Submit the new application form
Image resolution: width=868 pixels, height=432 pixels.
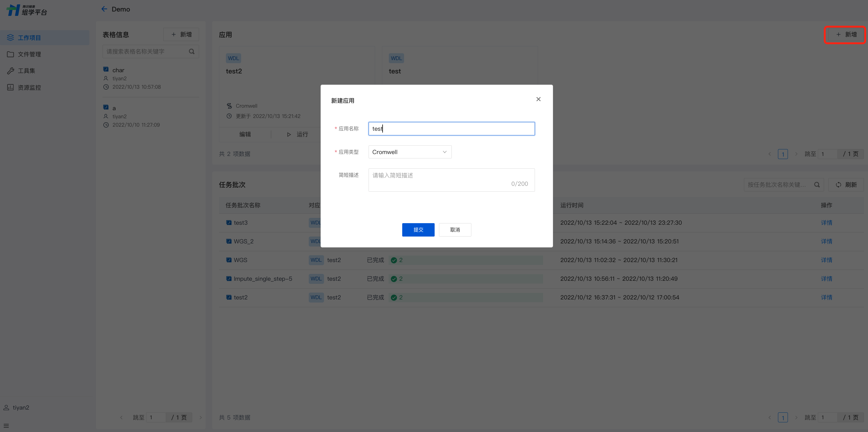(x=418, y=230)
